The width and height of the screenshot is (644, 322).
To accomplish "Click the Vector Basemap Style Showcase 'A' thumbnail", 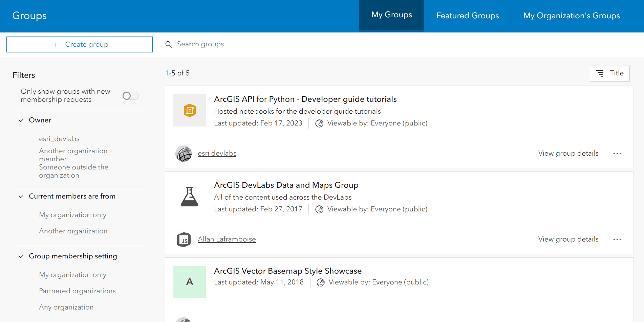I will point(189,282).
